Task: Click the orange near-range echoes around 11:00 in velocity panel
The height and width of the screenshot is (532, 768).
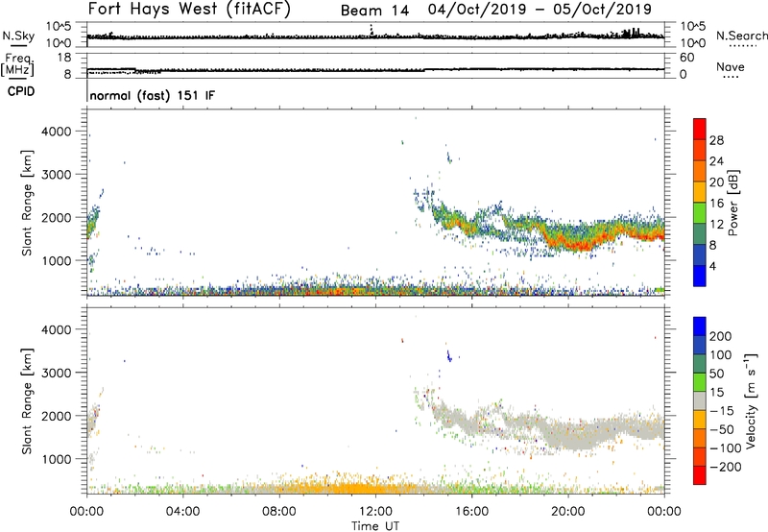Action: coord(357,488)
